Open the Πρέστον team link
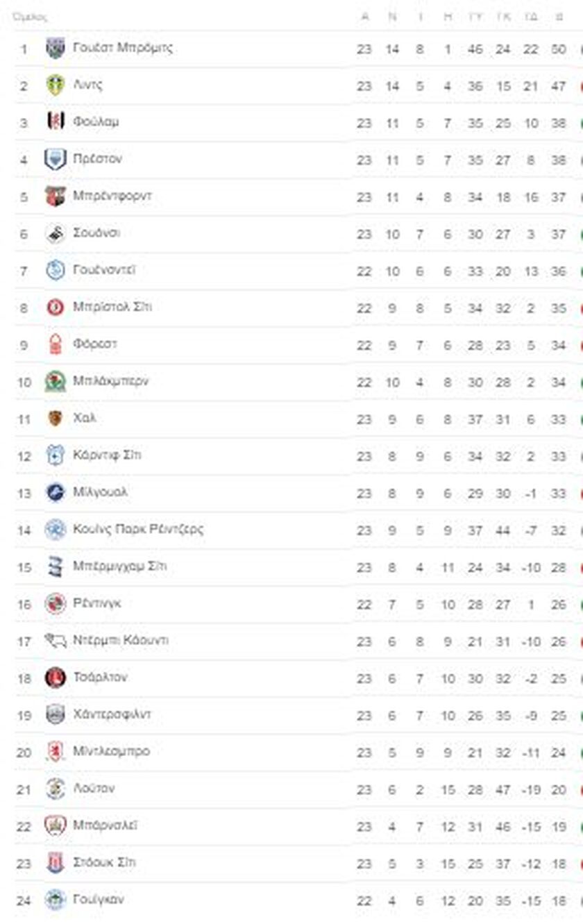 pyautogui.click(x=97, y=159)
